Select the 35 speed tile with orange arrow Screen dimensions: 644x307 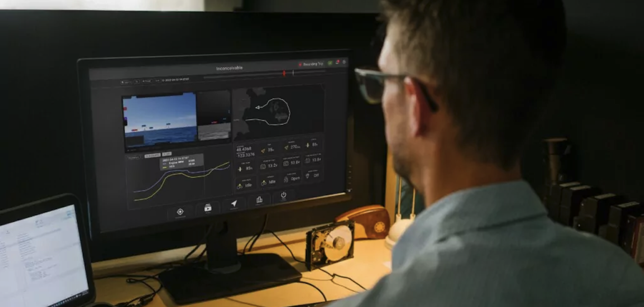[268, 149]
